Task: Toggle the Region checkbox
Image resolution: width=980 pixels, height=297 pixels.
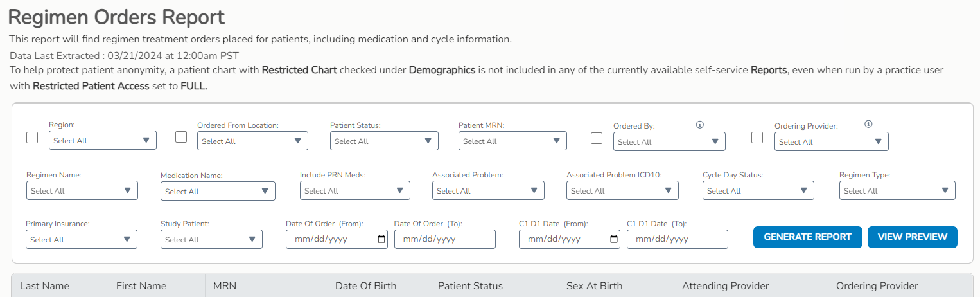Action: (x=32, y=138)
